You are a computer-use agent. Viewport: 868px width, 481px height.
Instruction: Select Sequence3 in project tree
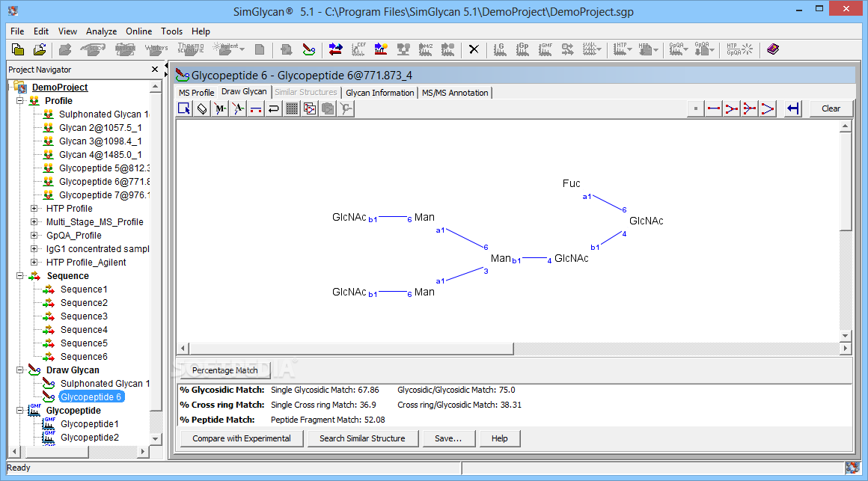click(84, 316)
